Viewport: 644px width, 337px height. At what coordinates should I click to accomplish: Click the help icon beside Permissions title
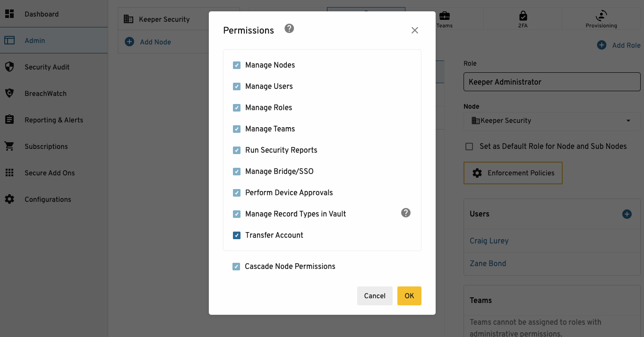[x=289, y=29]
